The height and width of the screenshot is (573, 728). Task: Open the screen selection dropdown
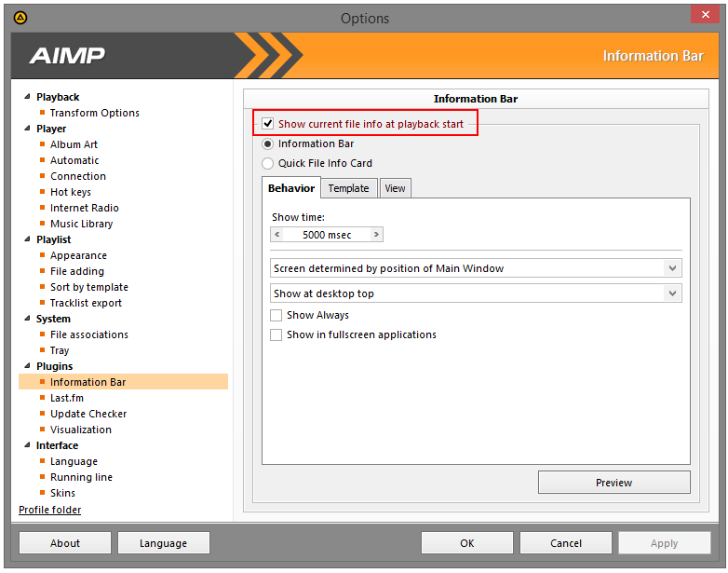pos(476,268)
